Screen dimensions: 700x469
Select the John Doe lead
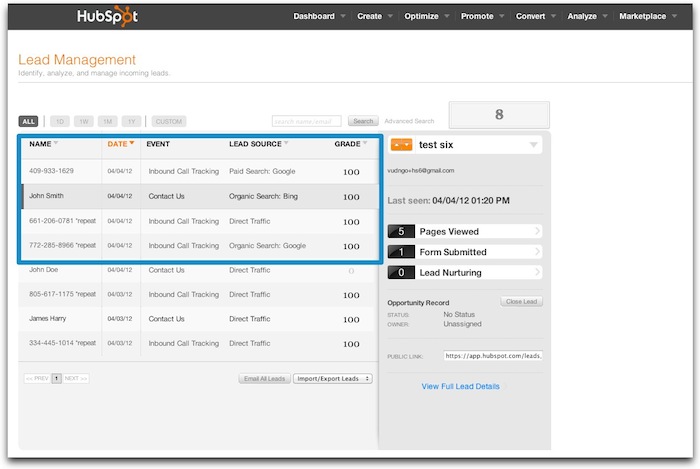[196, 270]
